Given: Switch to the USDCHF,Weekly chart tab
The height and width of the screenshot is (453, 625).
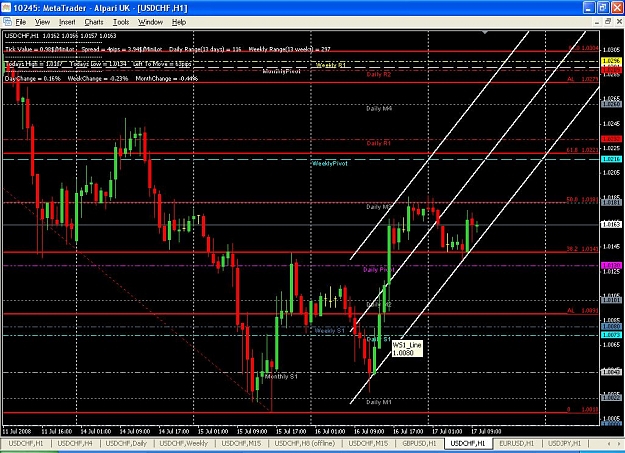Looking at the screenshot, I should pyautogui.click(x=184, y=443).
